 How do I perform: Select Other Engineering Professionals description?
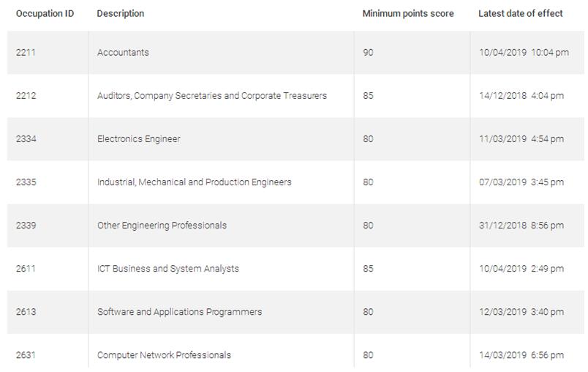[x=162, y=226]
